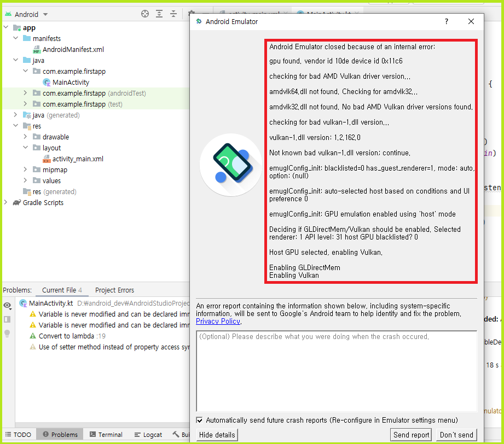Click the Build tool window hammer icon

click(x=176, y=434)
